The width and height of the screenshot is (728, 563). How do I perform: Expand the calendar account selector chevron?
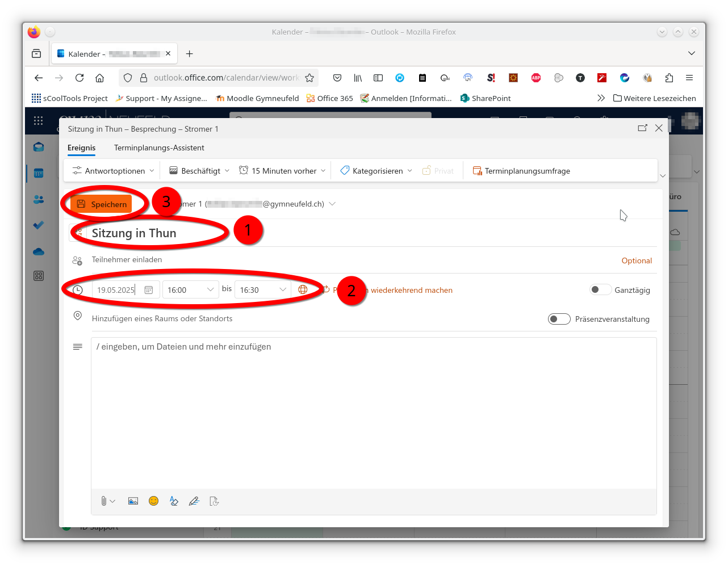332,204
